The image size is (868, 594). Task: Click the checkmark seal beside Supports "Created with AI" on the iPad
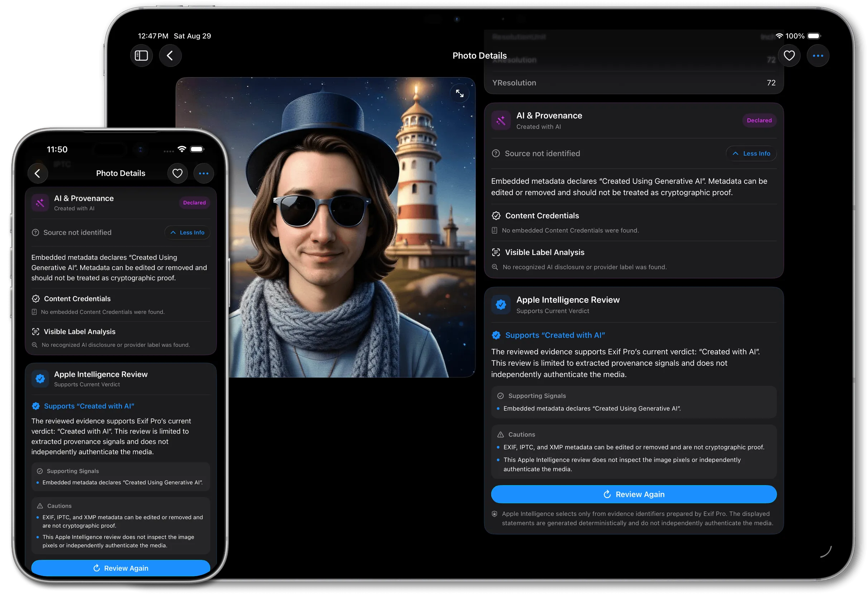(x=496, y=335)
